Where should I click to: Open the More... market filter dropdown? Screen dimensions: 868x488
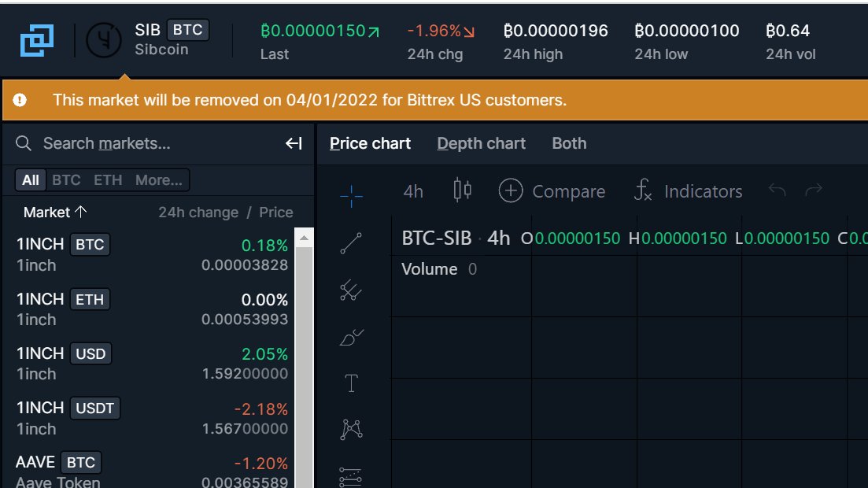coord(158,180)
